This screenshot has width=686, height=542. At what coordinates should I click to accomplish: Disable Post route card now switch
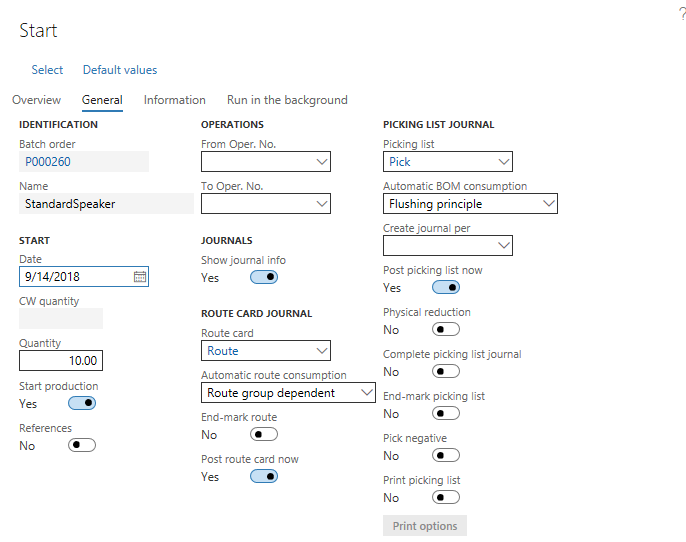[x=264, y=476]
